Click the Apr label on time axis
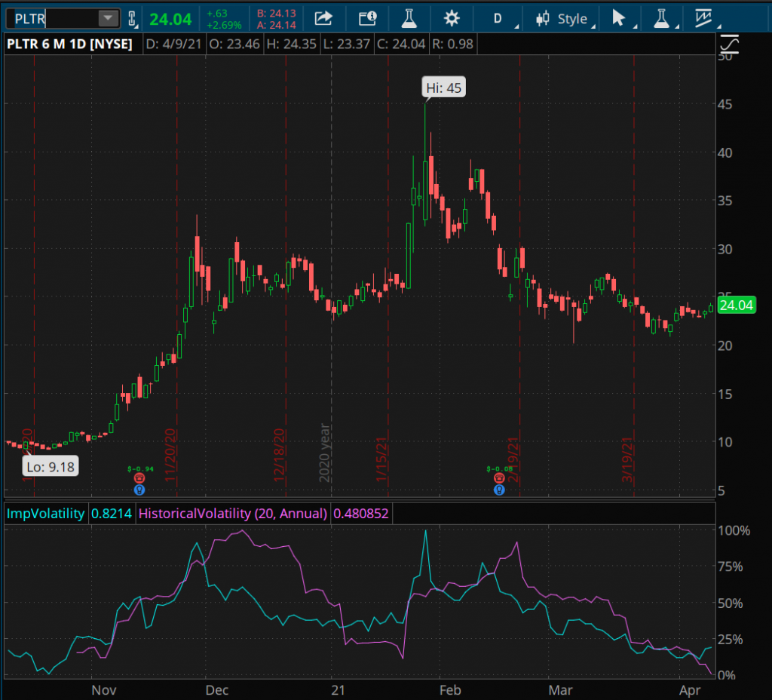This screenshot has width=772, height=700. coord(690,690)
